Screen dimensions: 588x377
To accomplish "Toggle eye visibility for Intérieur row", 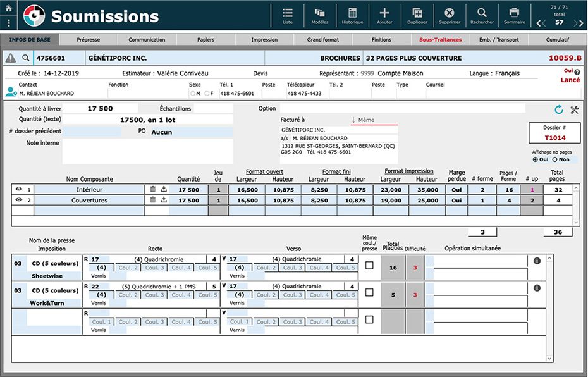I will (19, 190).
